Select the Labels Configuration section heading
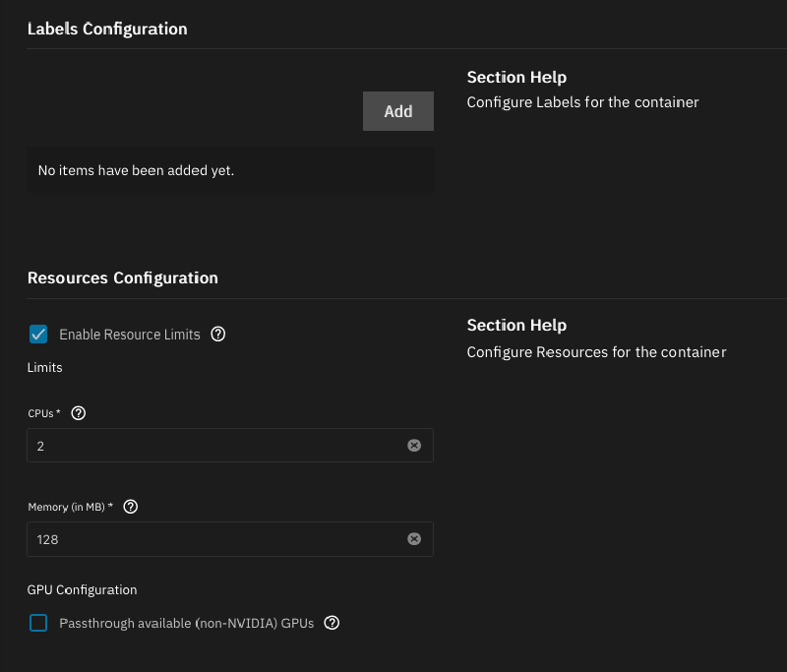This screenshot has width=787, height=672. 107,29
